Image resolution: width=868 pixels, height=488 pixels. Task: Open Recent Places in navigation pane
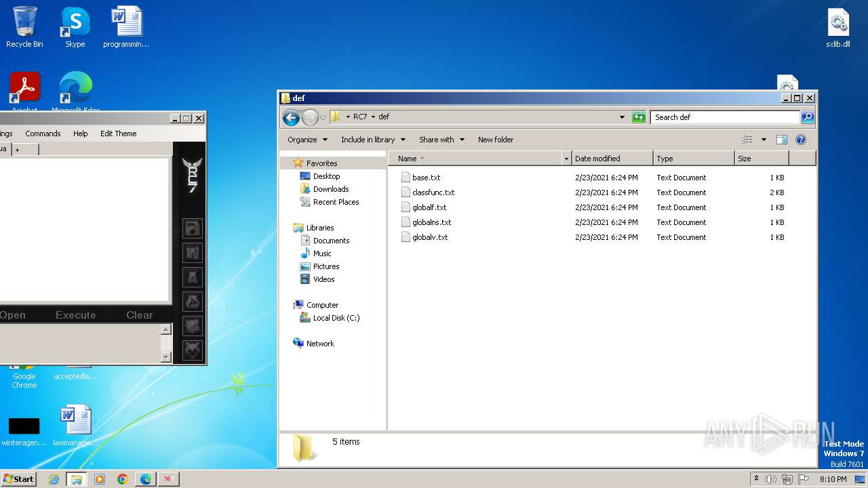click(330, 202)
